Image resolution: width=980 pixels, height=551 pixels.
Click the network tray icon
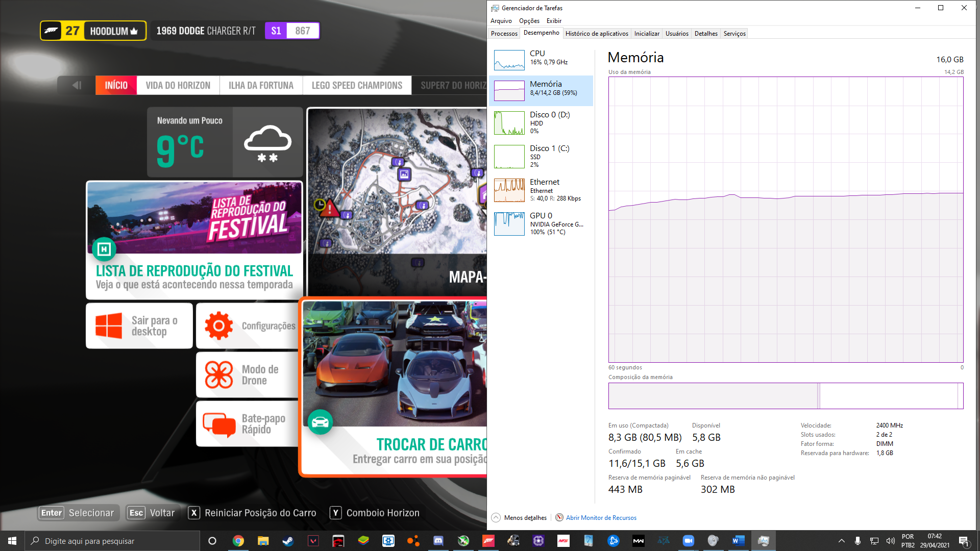pyautogui.click(x=874, y=541)
